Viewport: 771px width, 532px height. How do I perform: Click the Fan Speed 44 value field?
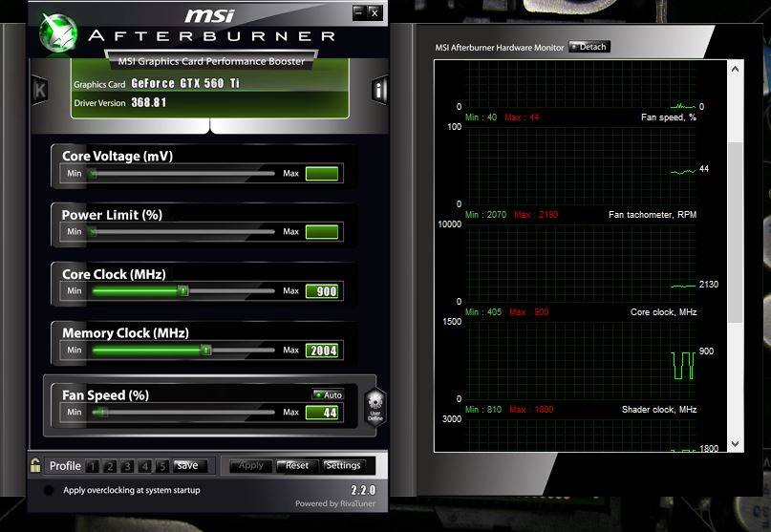(x=322, y=413)
